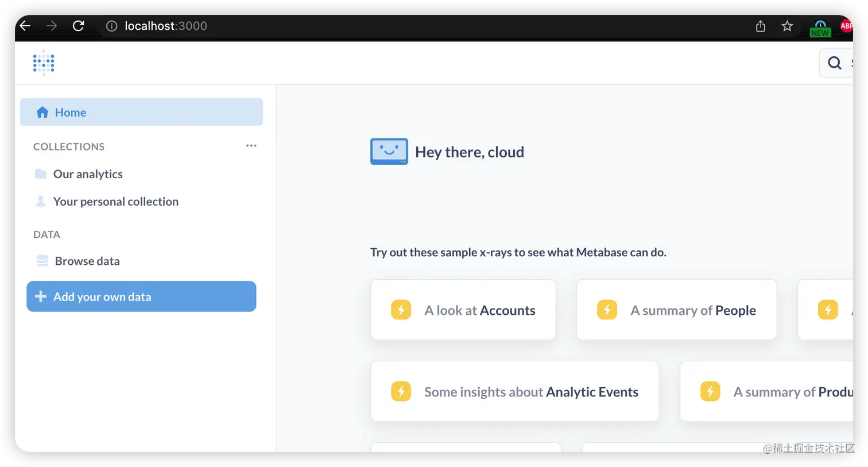Viewport: 868px width, 467px height.
Task: Click the Hey there, cloud greeting text
Action: 470,152
